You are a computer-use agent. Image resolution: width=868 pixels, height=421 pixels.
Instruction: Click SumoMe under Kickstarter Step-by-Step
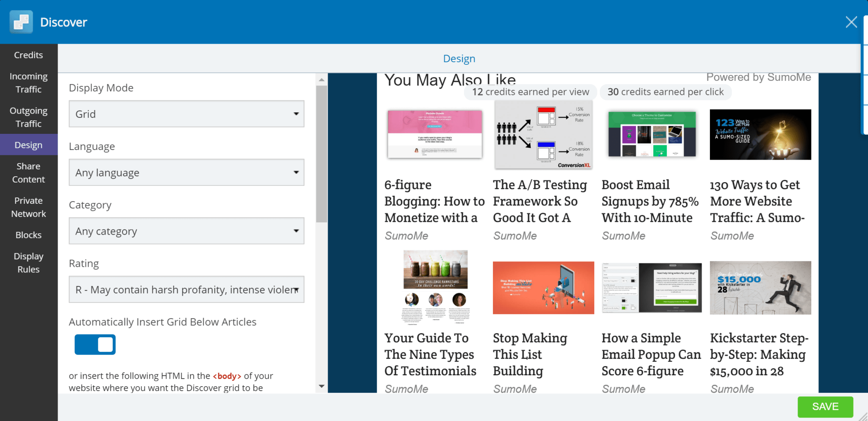(x=732, y=389)
